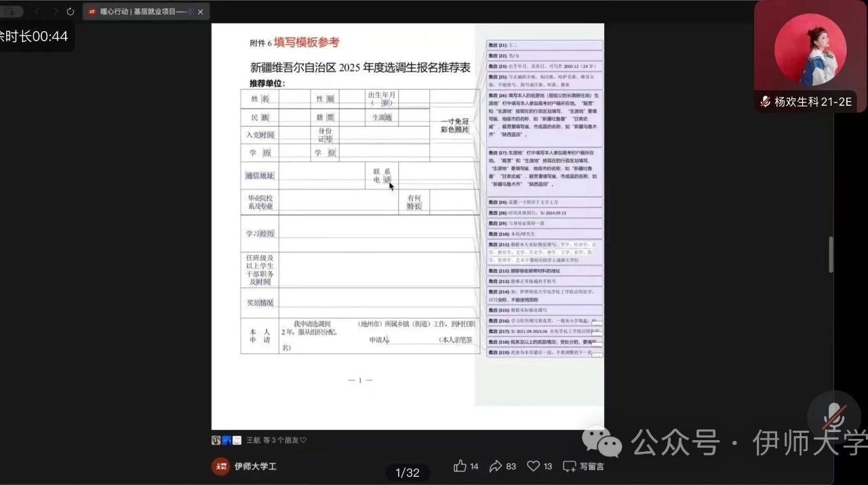Click the browser reload icon
Image resolution: width=868 pixels, height=485 pixels.
(x=71, y=12)
